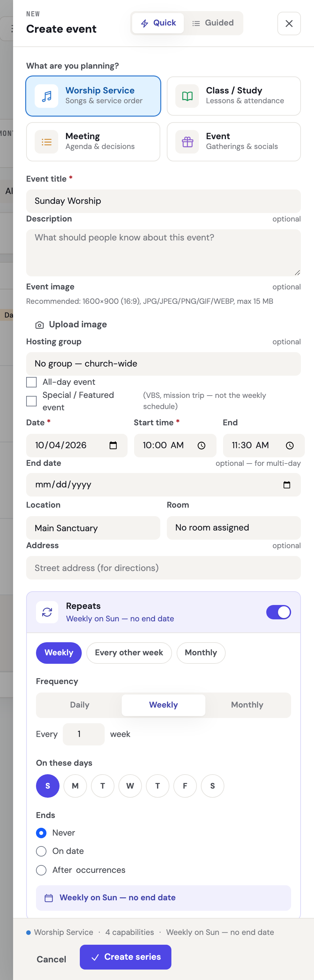314x980 pixels.
Task: Click the list icon on the Meeting card
Action: [46, 142]
